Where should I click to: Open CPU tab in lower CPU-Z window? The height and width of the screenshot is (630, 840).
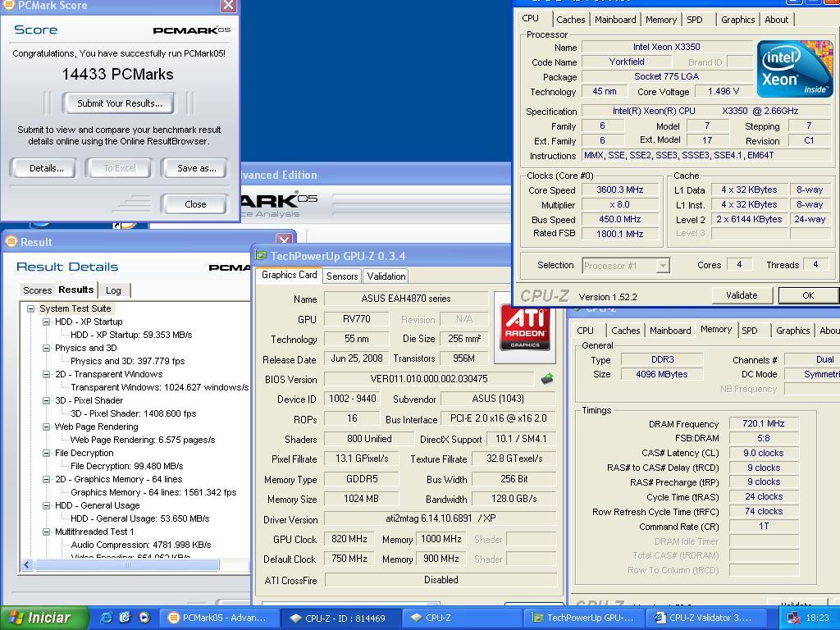coord(585,331)
